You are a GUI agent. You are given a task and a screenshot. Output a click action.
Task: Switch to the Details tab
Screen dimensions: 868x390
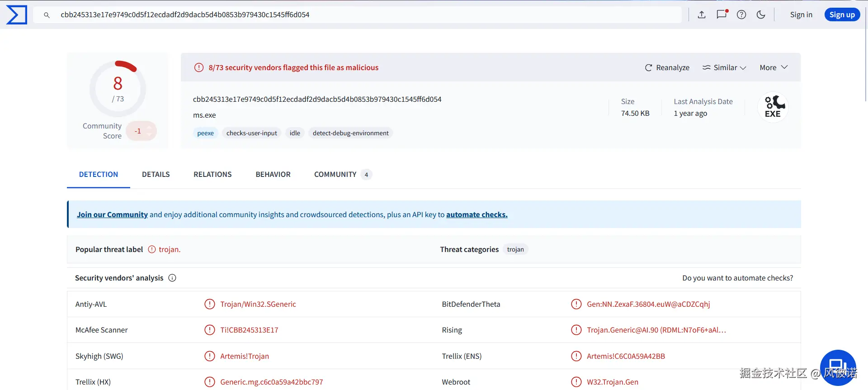[x=156, y=174]
